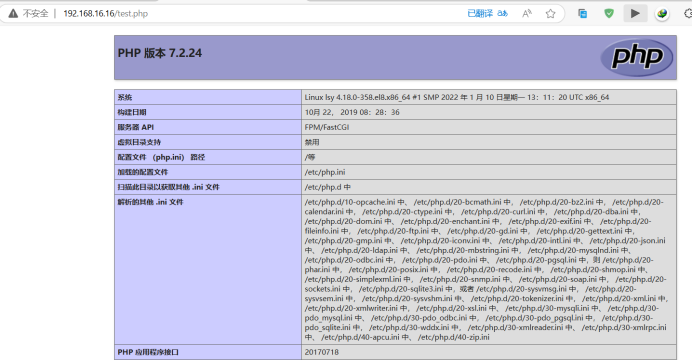Click the 不安全 site info label

pos(35,14)
